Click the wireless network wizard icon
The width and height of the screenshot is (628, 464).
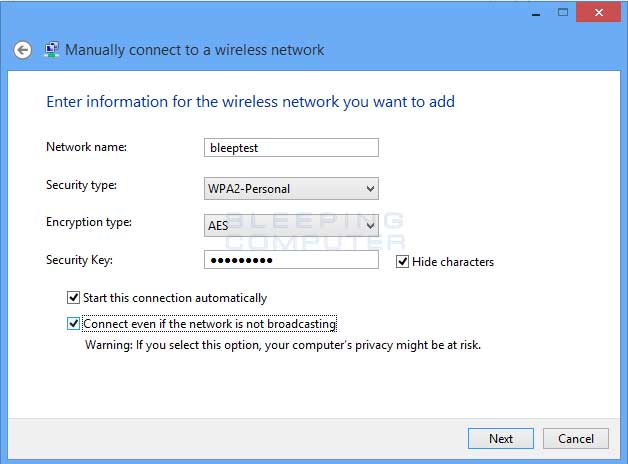tap(52, 50)
